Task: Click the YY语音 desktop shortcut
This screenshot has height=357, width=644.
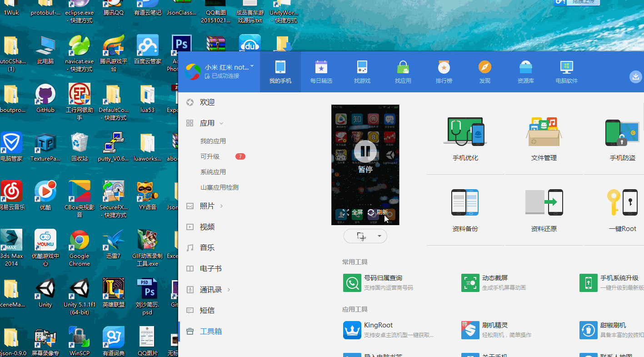Action: [x=148, y=196]
